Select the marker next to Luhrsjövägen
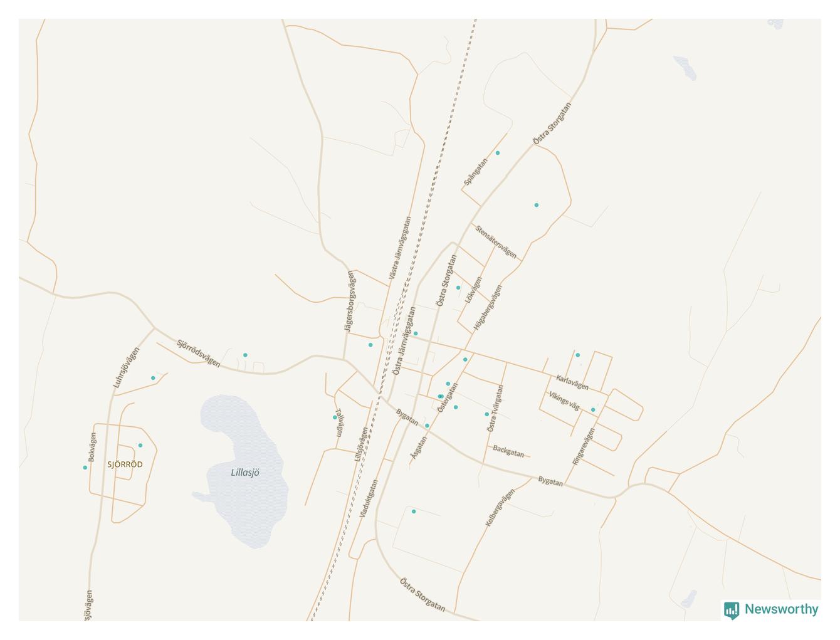This screenshot has width=840, height=640. [153, 378]
